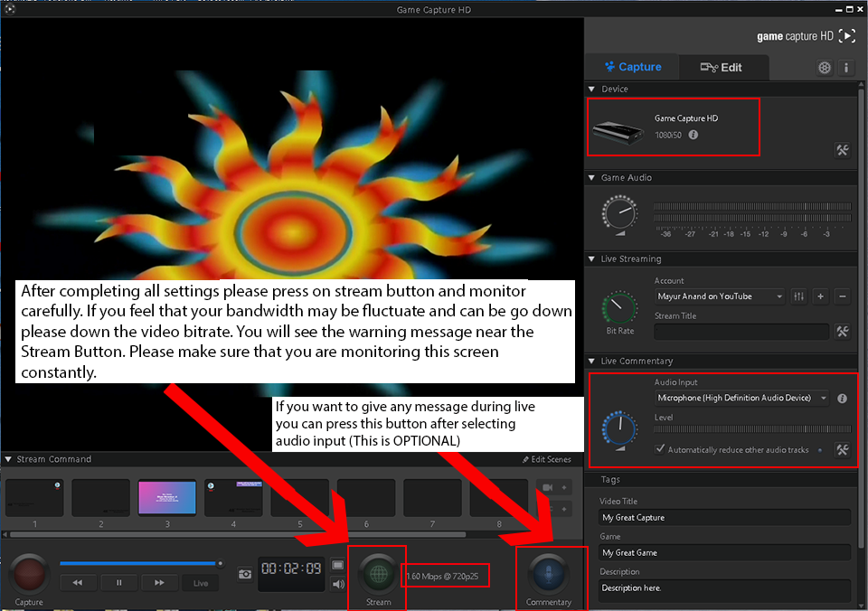Click the Edit Scenes link

(x=546, y=459)
